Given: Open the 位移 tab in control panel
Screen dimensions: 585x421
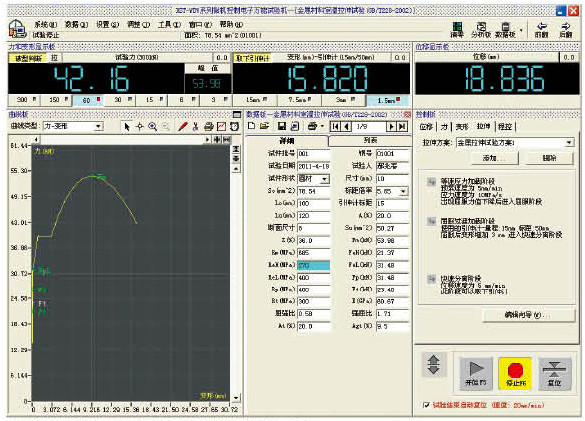Looking at the screenshot, I should [426, 127].
